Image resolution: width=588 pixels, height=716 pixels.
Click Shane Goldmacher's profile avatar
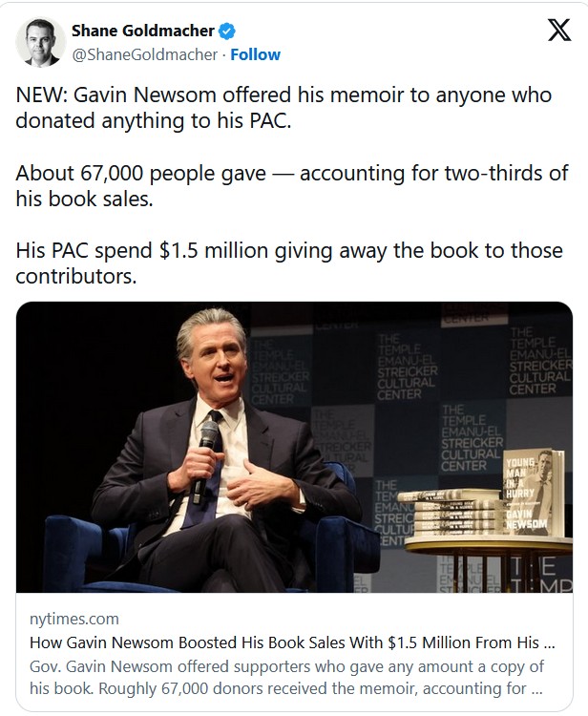40,42
